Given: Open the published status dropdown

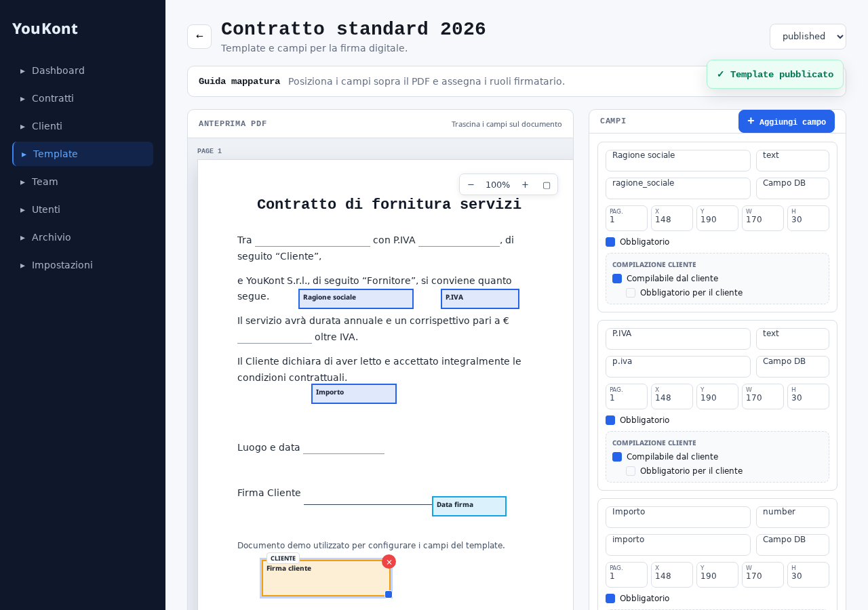Looking at the screenshot, I should (808, 37).
